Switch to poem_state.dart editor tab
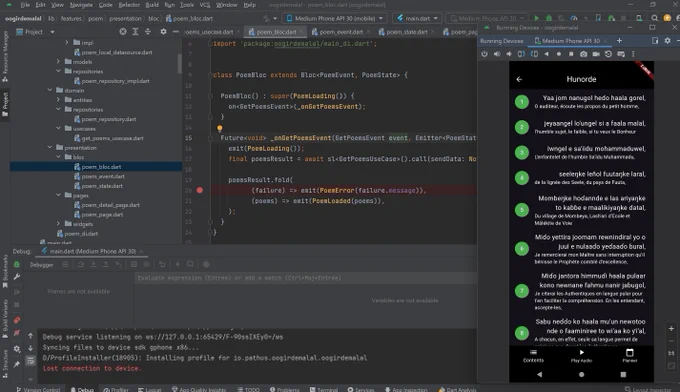Viewport: 680px width, 392px height. (x=407, y=32)
